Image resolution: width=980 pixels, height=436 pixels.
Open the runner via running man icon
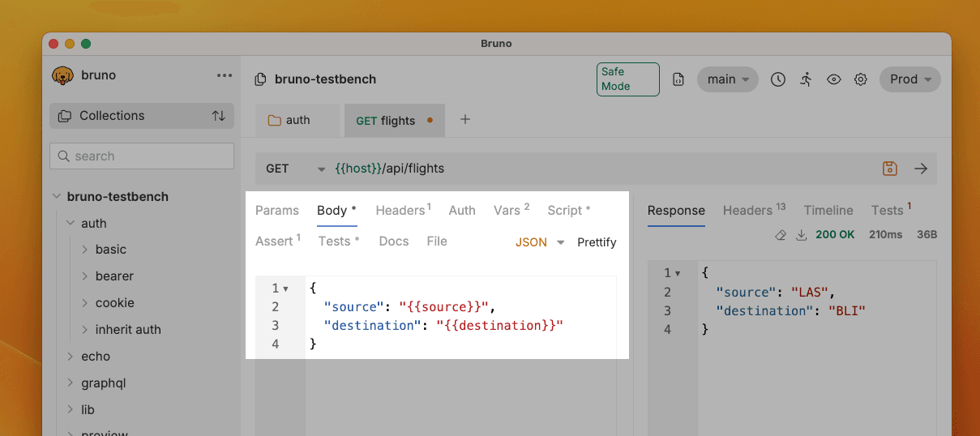[x=806, y=79]
